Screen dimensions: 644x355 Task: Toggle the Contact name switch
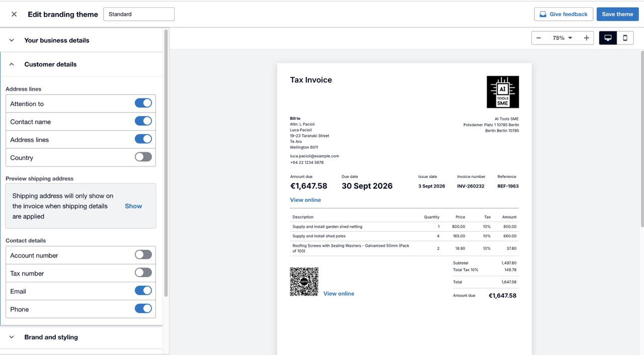143,121
